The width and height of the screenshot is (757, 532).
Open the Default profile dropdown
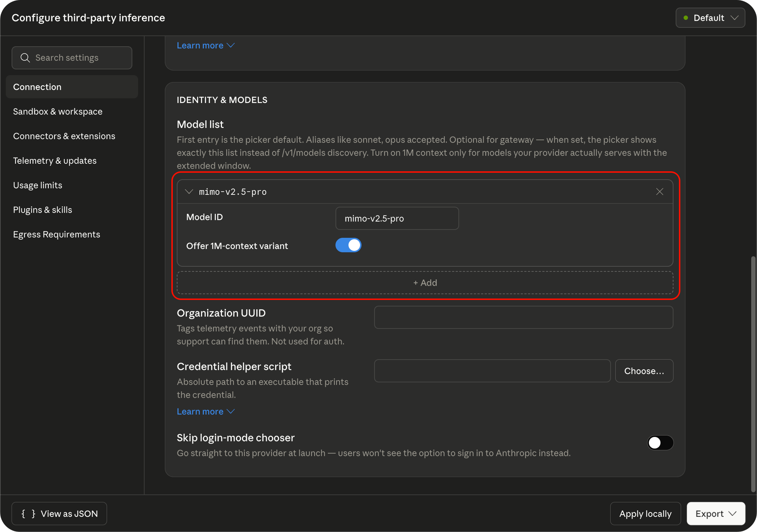710,18
